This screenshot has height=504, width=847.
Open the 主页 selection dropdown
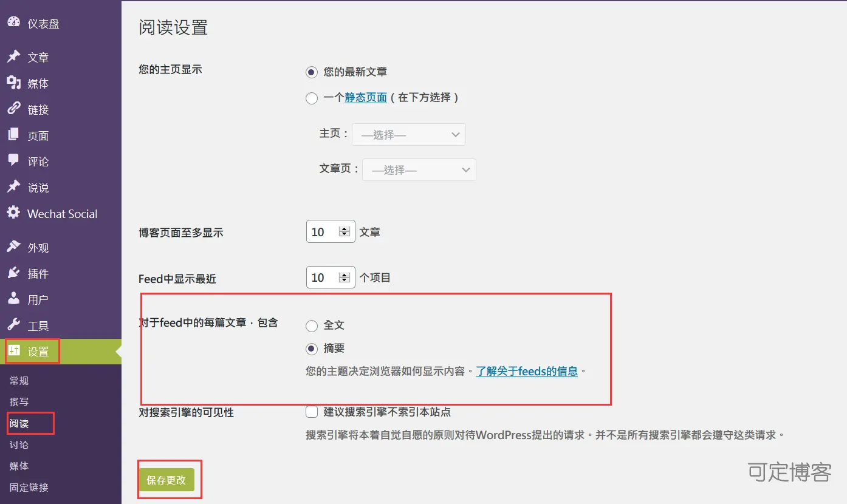[x=409, y=134]
